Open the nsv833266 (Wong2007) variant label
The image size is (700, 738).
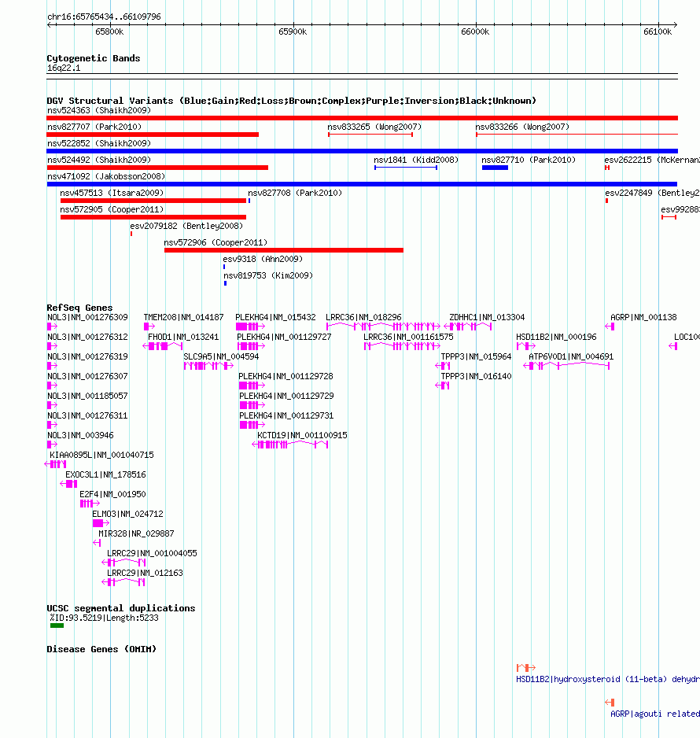pos(522,127)
